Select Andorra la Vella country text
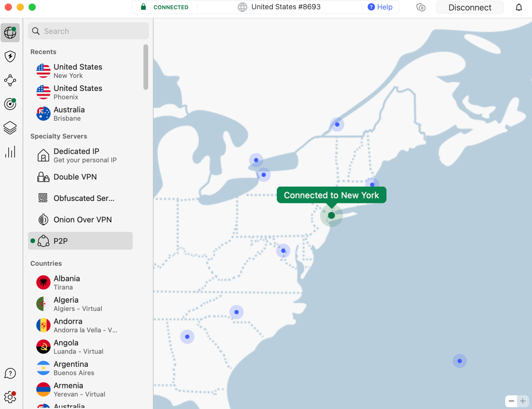Viewport: 532px width, 409px height. tap(85, 325)
